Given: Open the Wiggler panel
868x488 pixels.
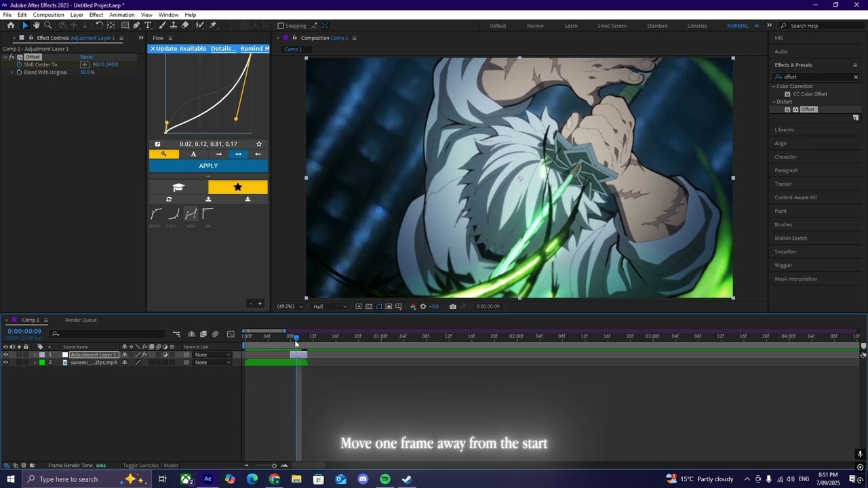Looking at the screenshot, I should pyautogui.click(x=783, y=265).
